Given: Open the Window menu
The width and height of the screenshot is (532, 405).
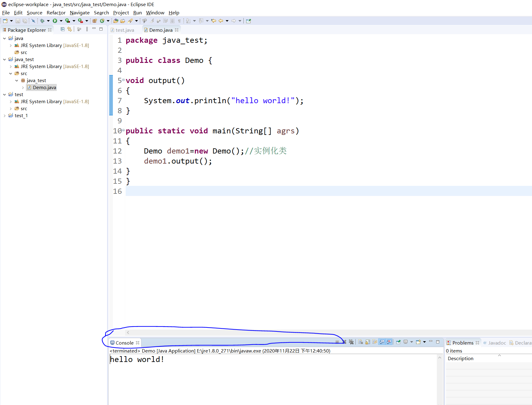Looking at the screenshot, I should pyautogui.click(x=155, y=13).
